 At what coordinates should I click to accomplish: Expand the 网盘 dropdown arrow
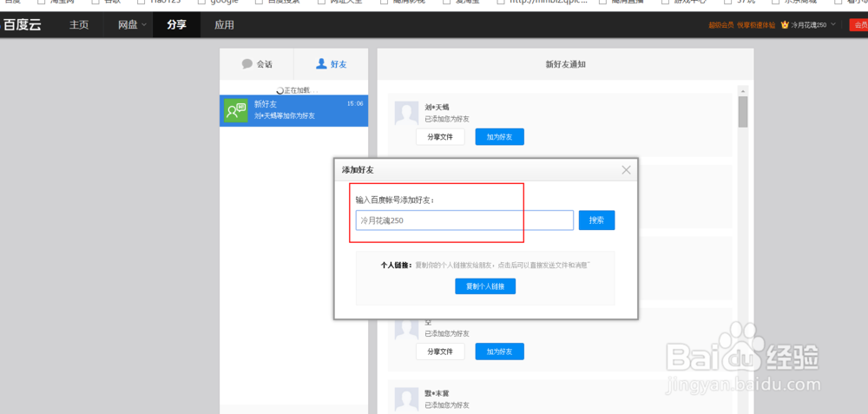coord(144,24)
